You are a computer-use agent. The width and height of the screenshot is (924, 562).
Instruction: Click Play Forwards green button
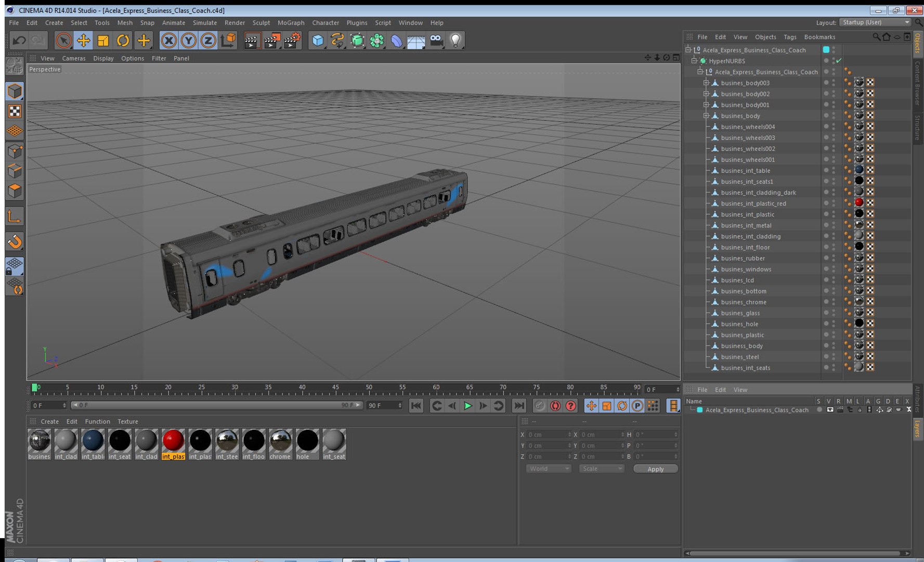(x=467, y=406)
